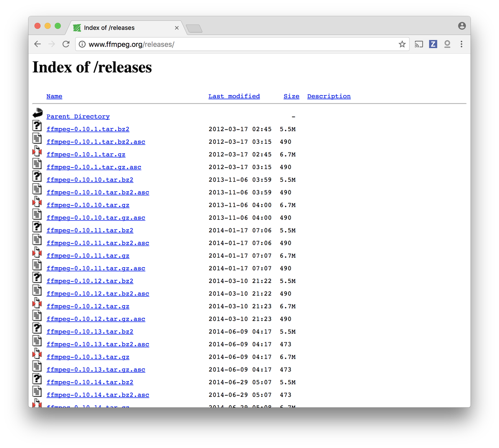The height and width of the screenshot is (448, 499).
Task: Click the Parent Directory back-arrow icon
Action: pyautogui.click(x=37, y=113)
